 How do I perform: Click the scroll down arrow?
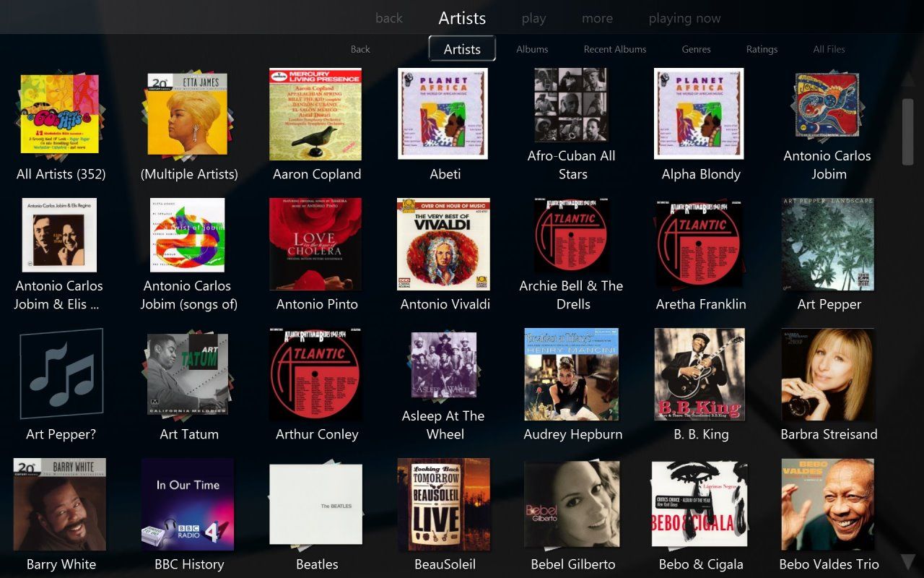tap(908, 562)
